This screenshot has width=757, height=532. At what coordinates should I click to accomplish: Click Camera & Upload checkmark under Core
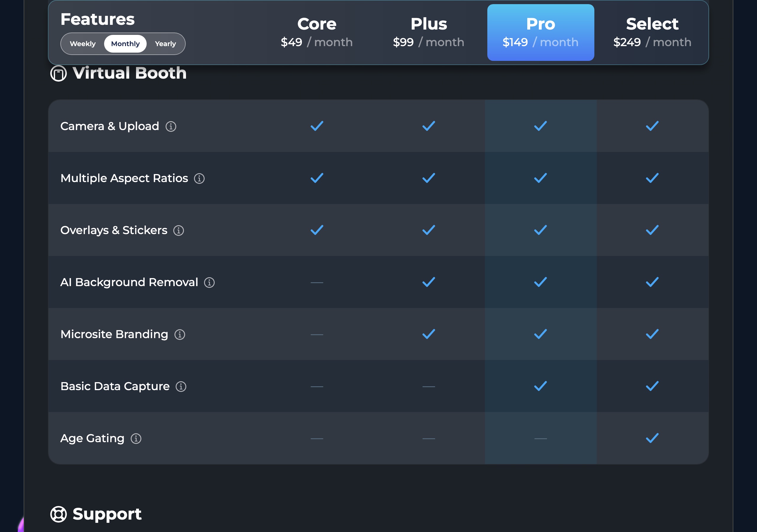317,126
